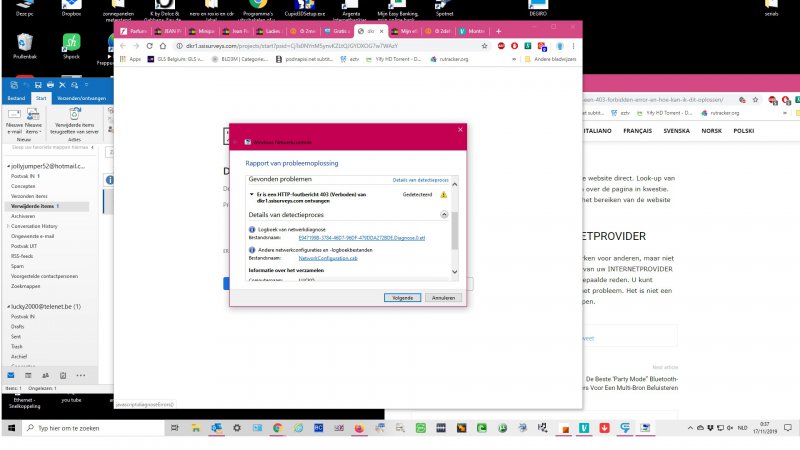The width and height of the screenshot is (800, 450).
Task: Open the Bestand tab in Outlook
Action: pyautogui.click(x=17, y=99)
